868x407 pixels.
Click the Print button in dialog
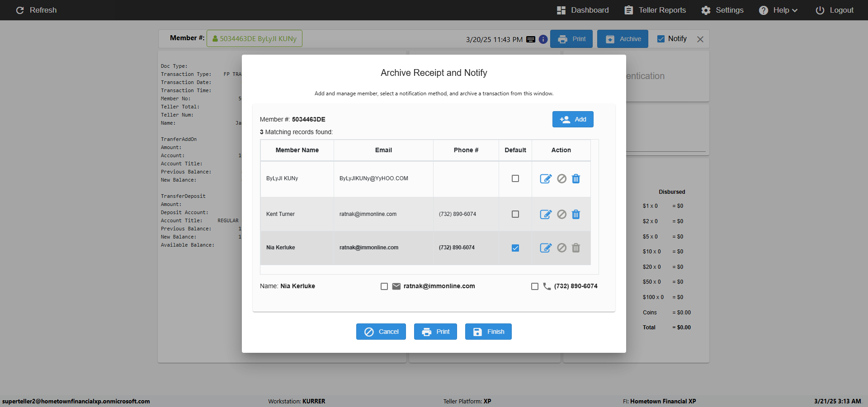point(435,332)
